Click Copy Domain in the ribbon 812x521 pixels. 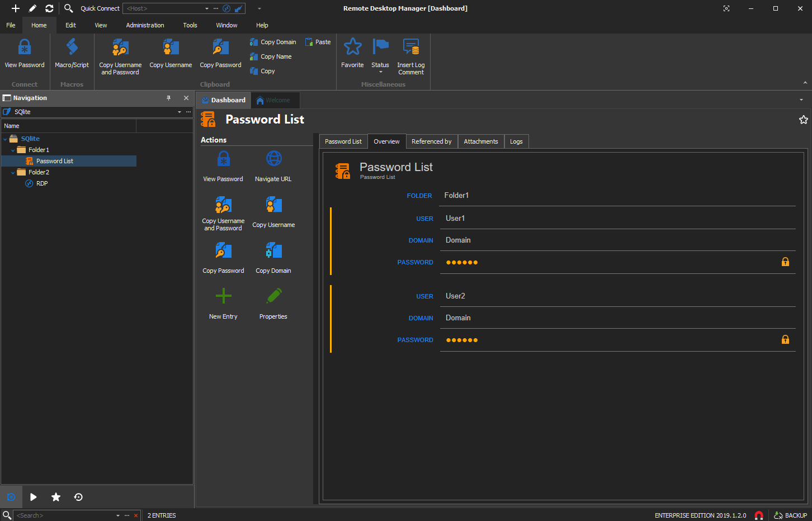(x=273, y=42)
